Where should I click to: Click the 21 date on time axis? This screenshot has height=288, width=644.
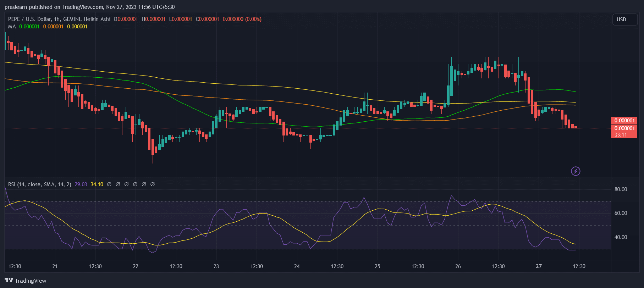55,266
